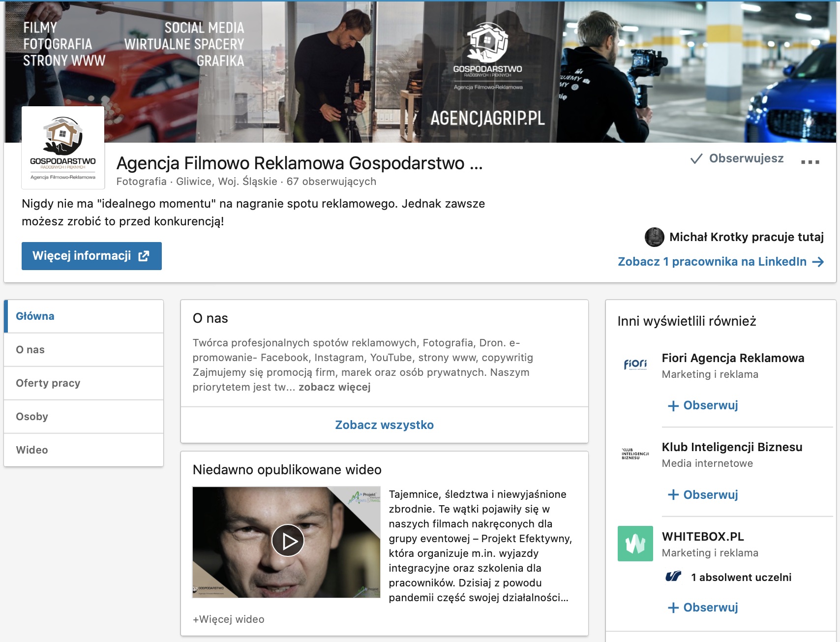Viewport: 840px width, 642px height.
Task: Click the Fiori Agencja Reklamowa logo
Action: [x=635, y=365]
